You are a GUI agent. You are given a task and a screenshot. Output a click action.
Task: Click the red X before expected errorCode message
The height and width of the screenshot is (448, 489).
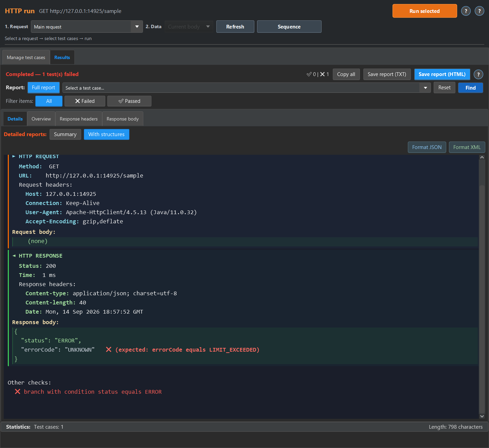(109, 350)
